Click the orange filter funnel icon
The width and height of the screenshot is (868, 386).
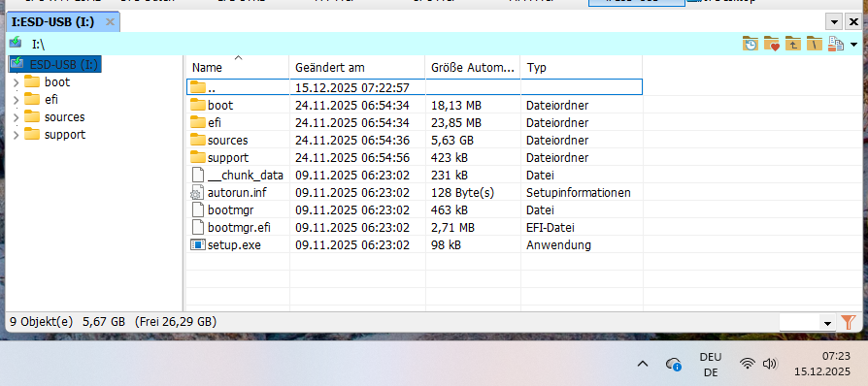click(849, 322)
